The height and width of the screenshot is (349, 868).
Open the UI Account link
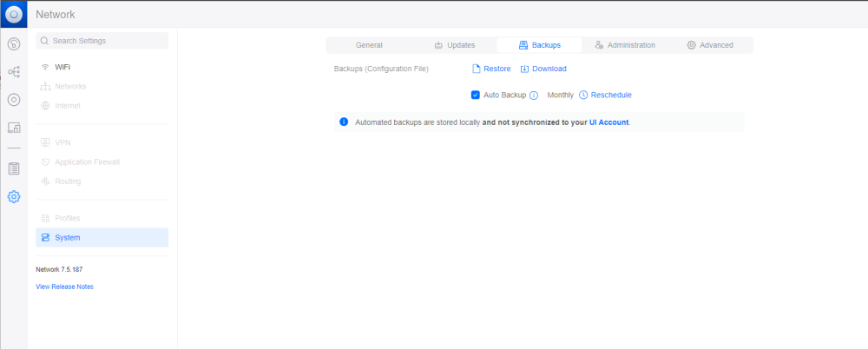coord(609,122)
